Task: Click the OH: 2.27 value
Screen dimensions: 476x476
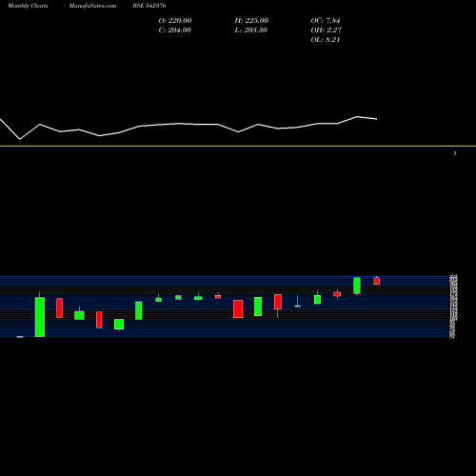Action: (x=326, y=30)
